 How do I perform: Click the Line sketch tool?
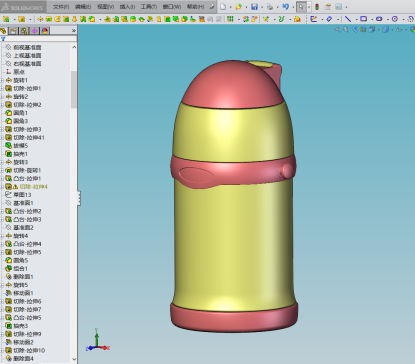click(348, 19)
